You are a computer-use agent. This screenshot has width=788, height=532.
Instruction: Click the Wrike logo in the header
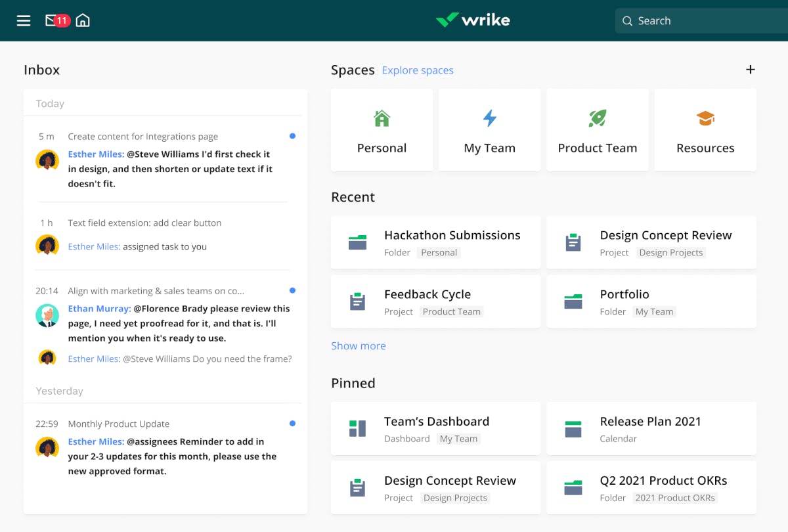[473, 20]
